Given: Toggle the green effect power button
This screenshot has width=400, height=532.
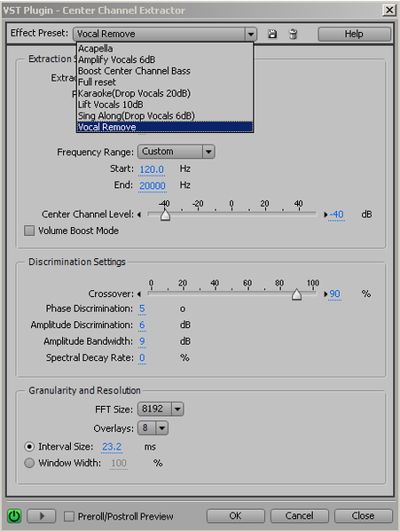Looking at the screenshot, I should tap(14, 516).
